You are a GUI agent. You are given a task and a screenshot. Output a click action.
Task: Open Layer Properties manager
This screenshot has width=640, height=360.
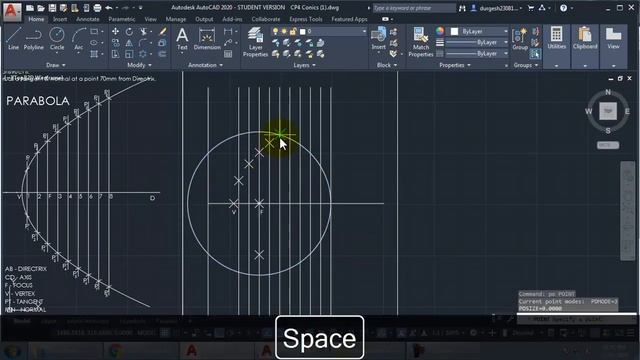pos(256,42)
